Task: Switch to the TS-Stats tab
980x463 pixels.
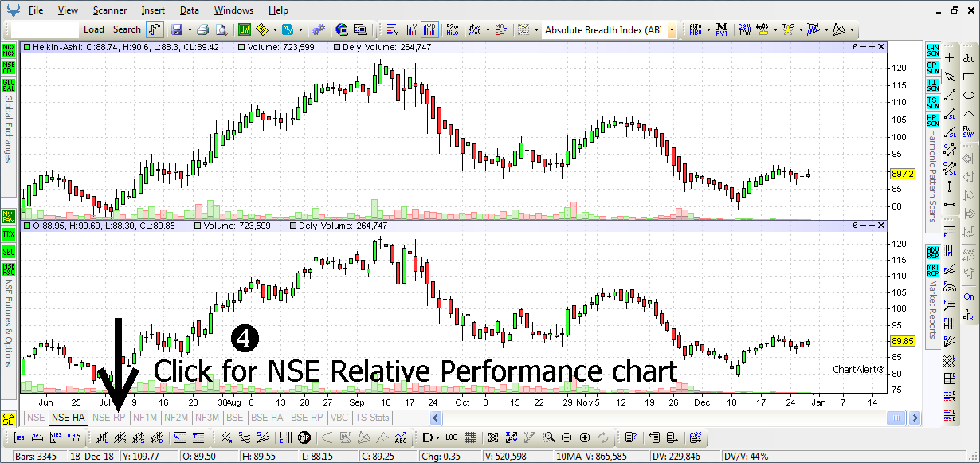Action: (372, 417)
